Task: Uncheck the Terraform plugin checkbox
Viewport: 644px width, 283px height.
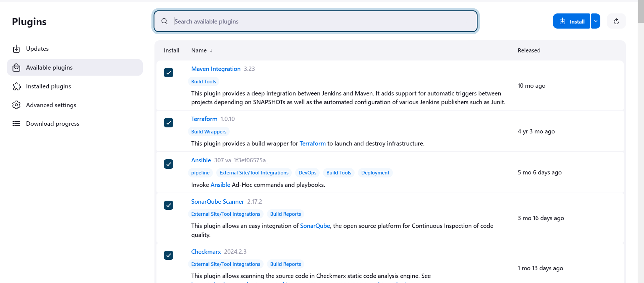Action: pyautogui.click(x=169, y=123)
